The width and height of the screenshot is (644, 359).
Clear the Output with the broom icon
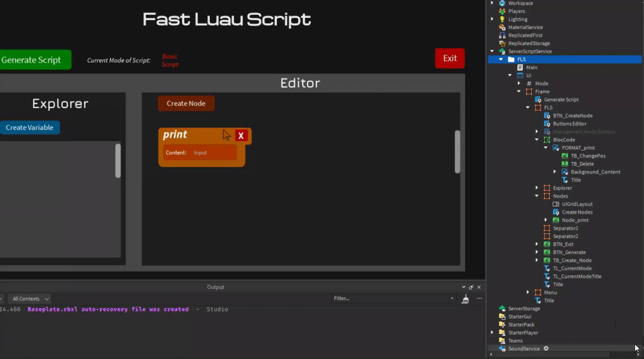(x=465, y=299)
